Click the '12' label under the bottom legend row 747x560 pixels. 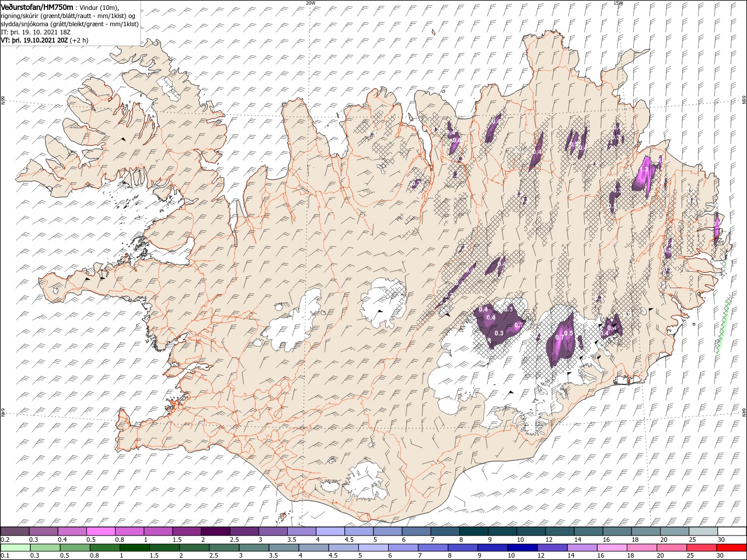(x=540, y=556)
